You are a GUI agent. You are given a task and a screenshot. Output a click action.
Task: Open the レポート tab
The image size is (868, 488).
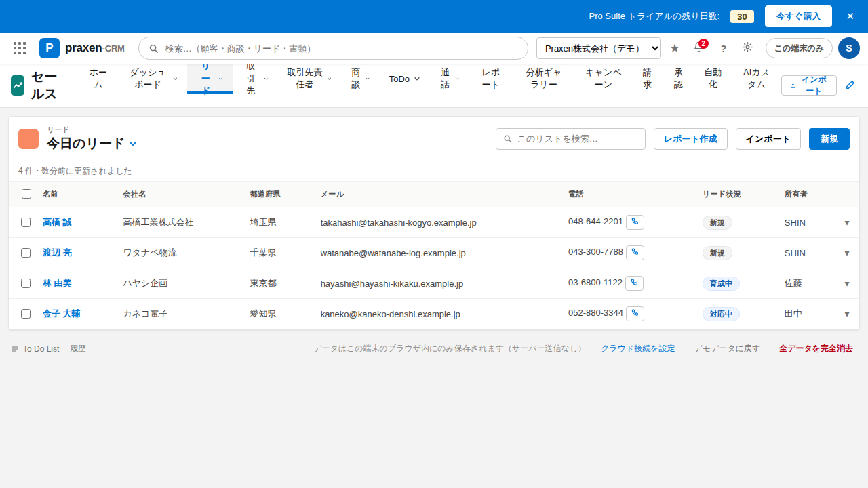tap(491, 79)
